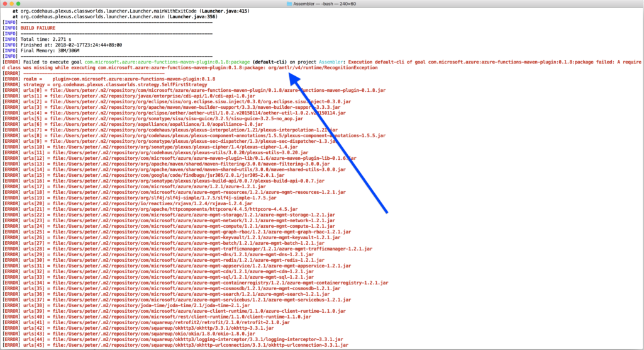The width and height of the screenshot is (644, 350).
Task: Click the urls[5] sisu-guice-3.2.5-no_aop.jar line
Action: [153, 118]
